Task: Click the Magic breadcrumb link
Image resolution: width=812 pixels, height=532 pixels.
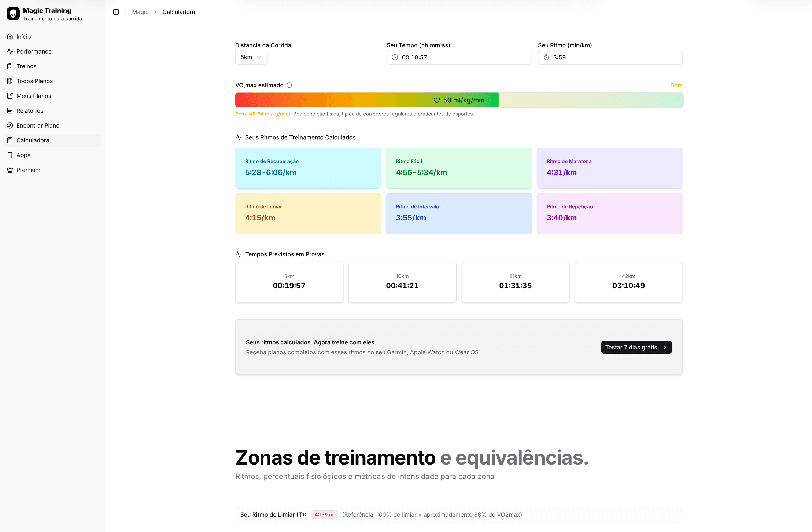Action: (140, 12)
